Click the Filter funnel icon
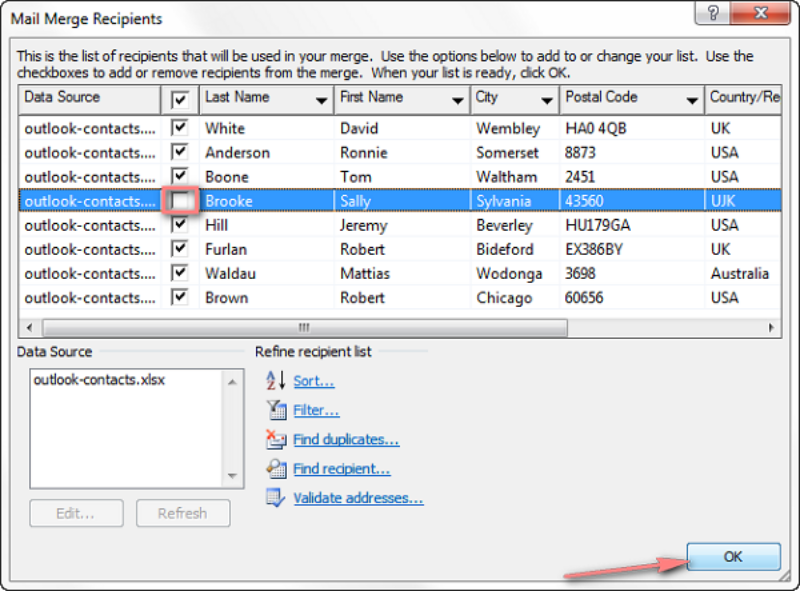This screenshot has width=800, height=591. [x=276, y=410]
